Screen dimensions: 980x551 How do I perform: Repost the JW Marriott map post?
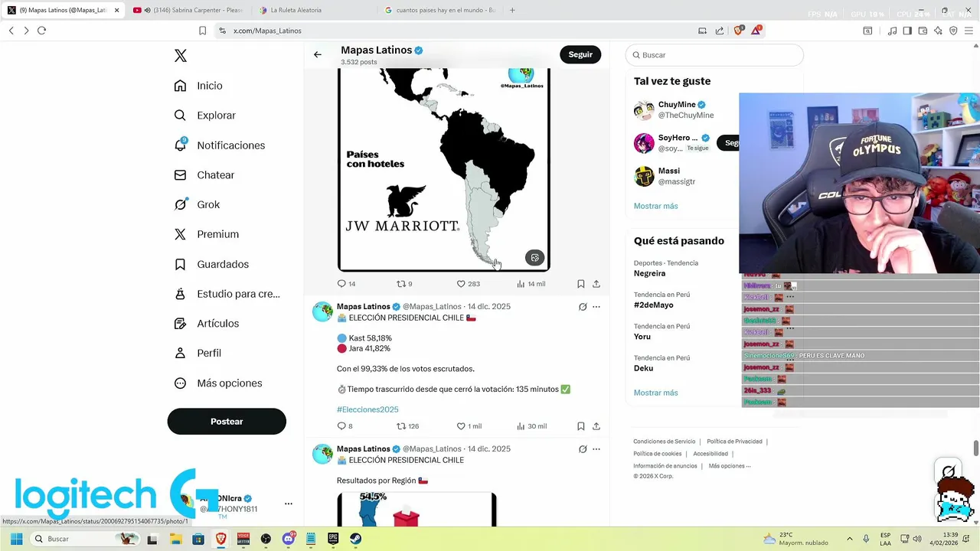404,284
